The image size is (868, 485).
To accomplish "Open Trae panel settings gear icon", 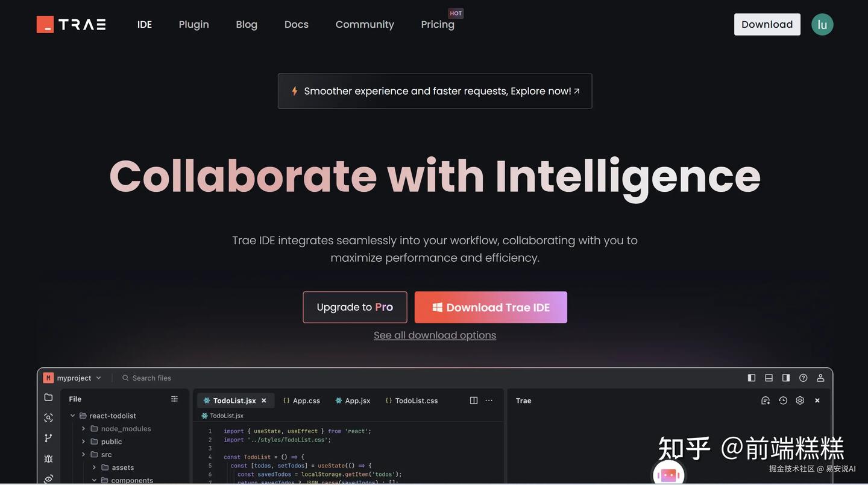I will click(800, 401).
